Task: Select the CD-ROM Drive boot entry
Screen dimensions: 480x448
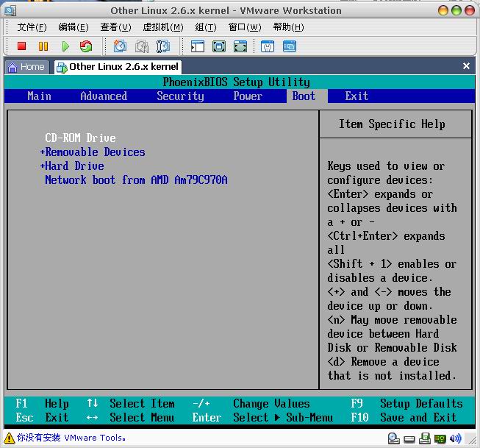Action: pyautogui.click(x=81, y=138)
